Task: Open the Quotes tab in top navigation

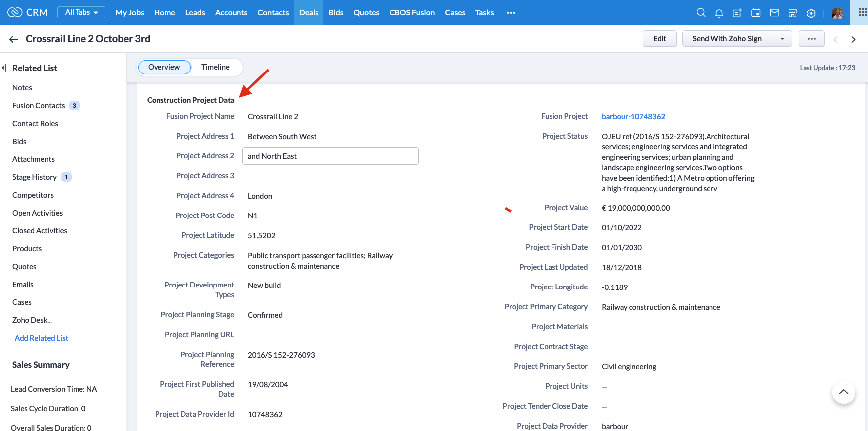Action: [366, 13]
